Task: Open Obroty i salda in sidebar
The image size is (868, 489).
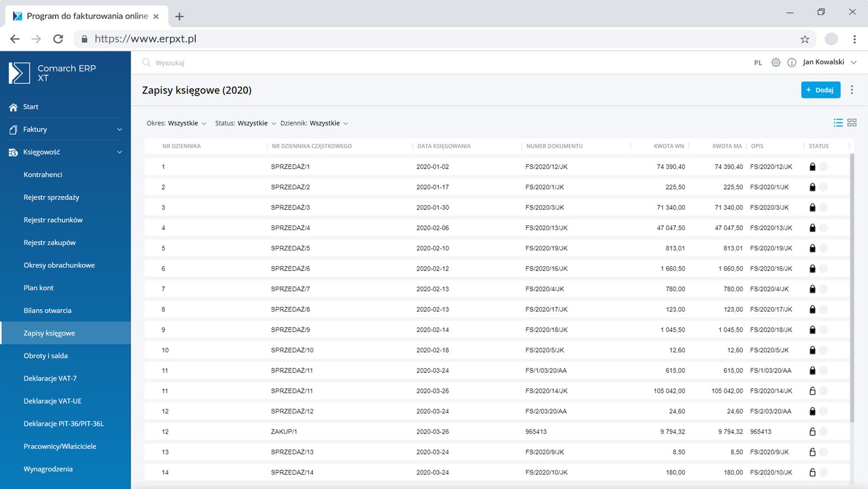Action: coord(45,356)
